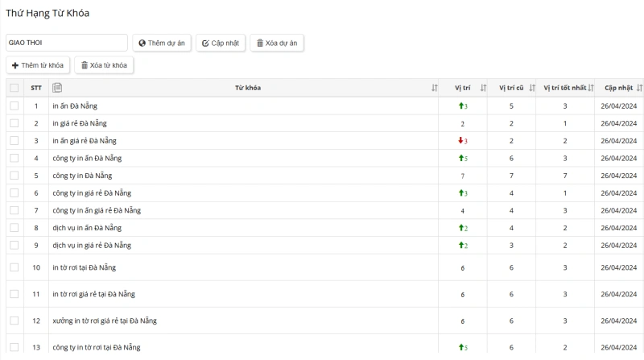
Task: Click the STT column header
Action: tap(36, 88)
